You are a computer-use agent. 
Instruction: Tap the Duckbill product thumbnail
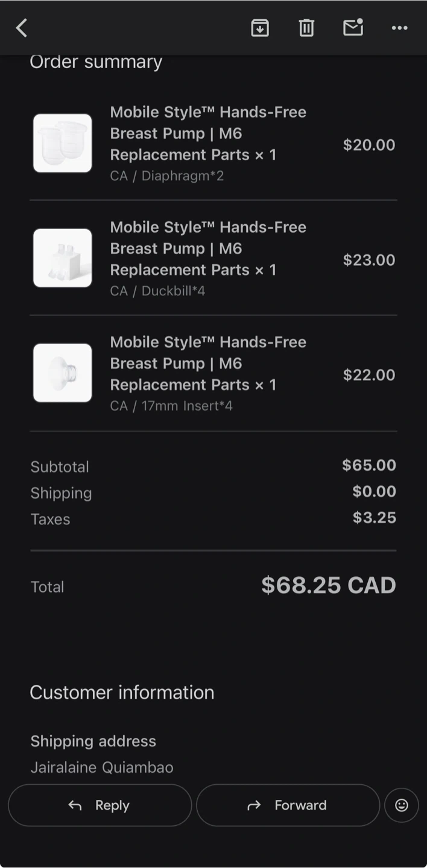pos(63,258)
